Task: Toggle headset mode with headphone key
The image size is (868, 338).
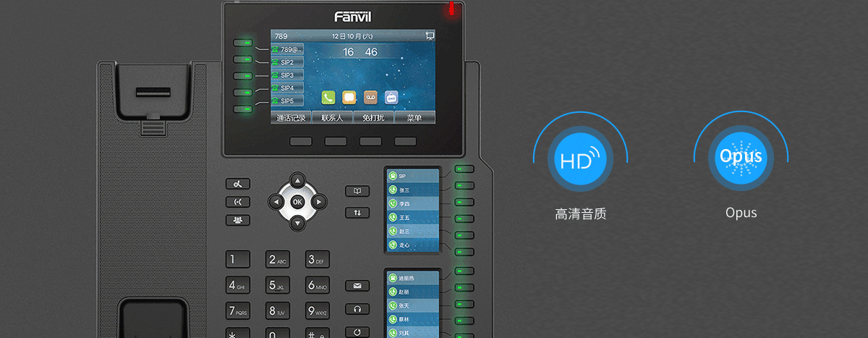Action: (x=357, y=309)
